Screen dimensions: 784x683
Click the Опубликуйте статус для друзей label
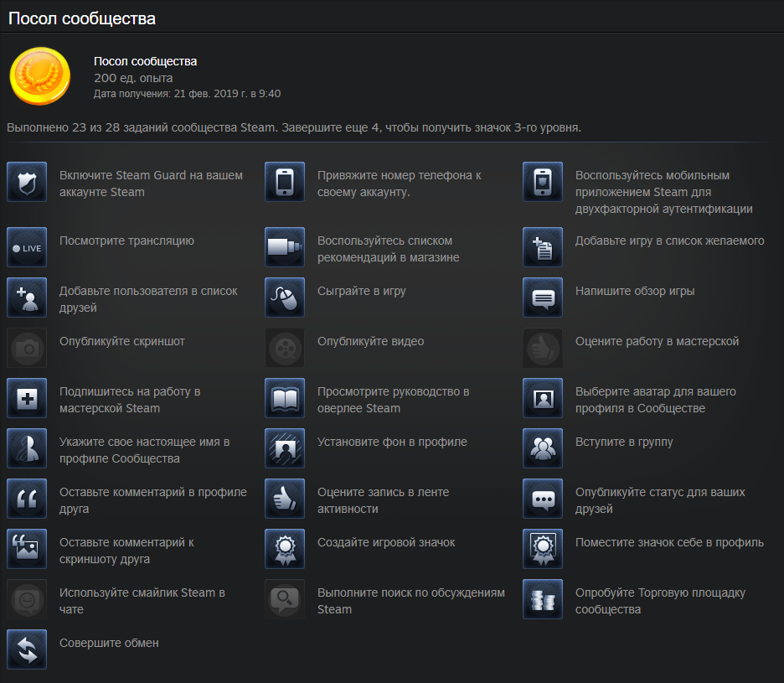pos(661,500)
